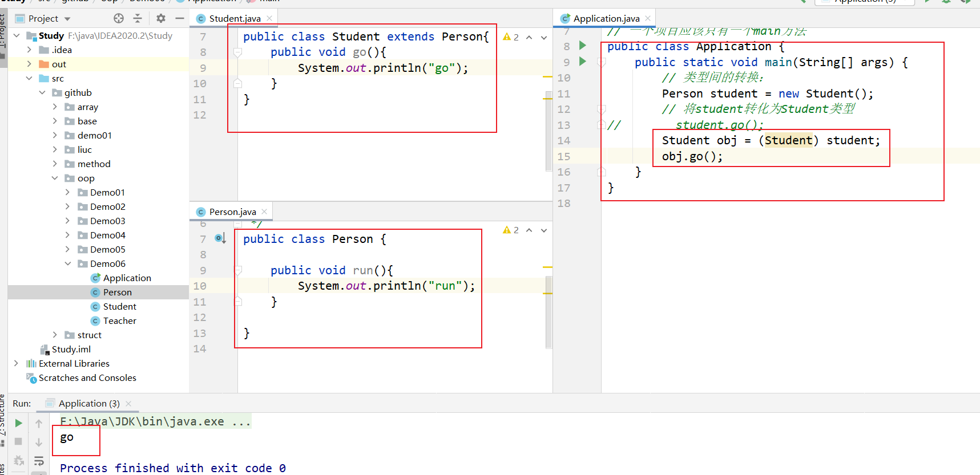Click the locate/select opened file icon
Viewport: 980px width, 475px height.
click(x=119, y=18)
